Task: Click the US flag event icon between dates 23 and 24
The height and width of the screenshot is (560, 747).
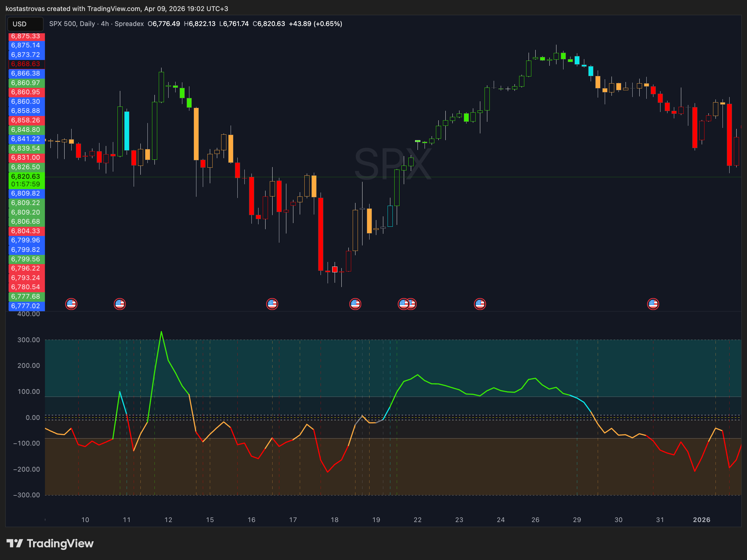Action: 480,304
